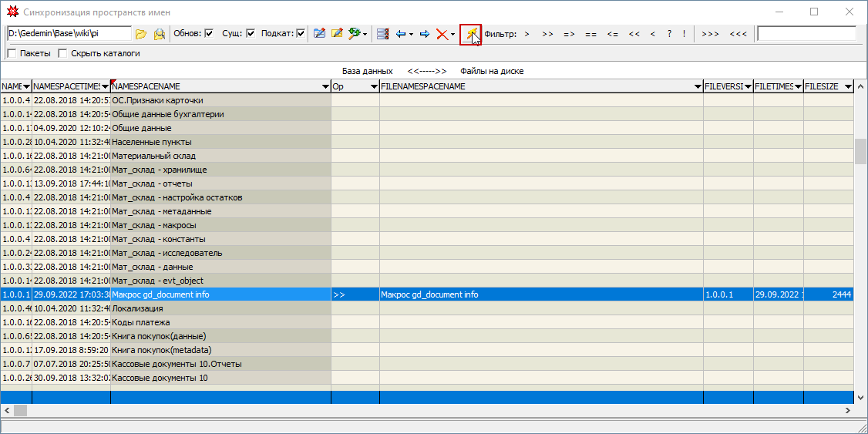Enable the Скрыть каталоги checkbox
This screenshot has height=434, width=868.
62,54
